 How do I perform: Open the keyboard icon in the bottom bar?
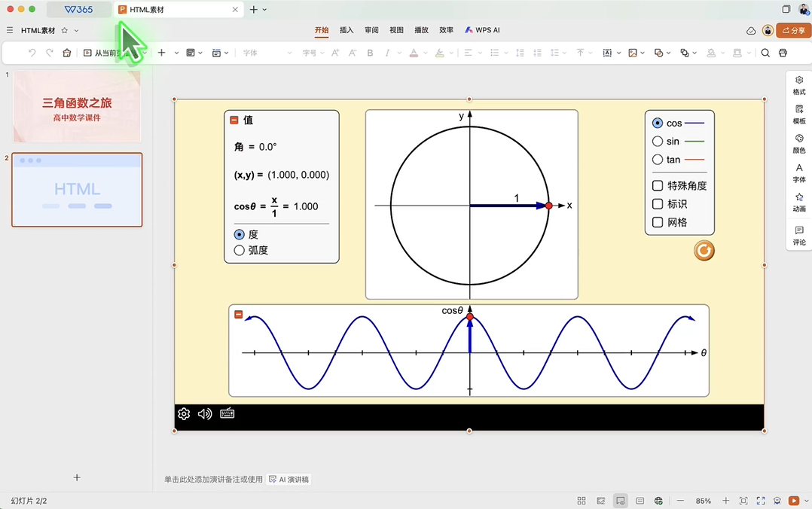227,413
